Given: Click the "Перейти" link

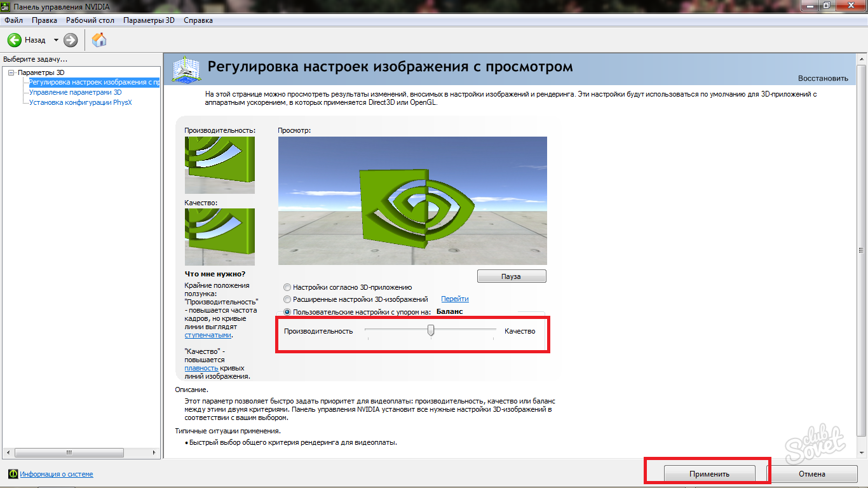Looking at the screenshot, I should 454,299.
